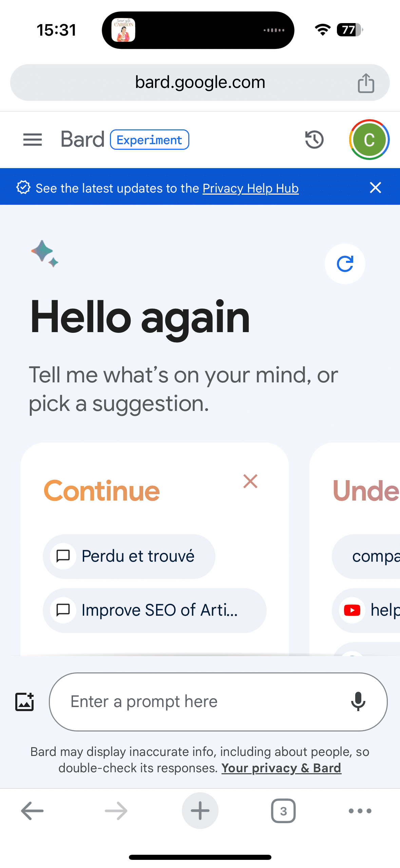This screenshot has height=868, width=400.
Task: Open the Your privacy & Bard link
Action: (281, 768)
